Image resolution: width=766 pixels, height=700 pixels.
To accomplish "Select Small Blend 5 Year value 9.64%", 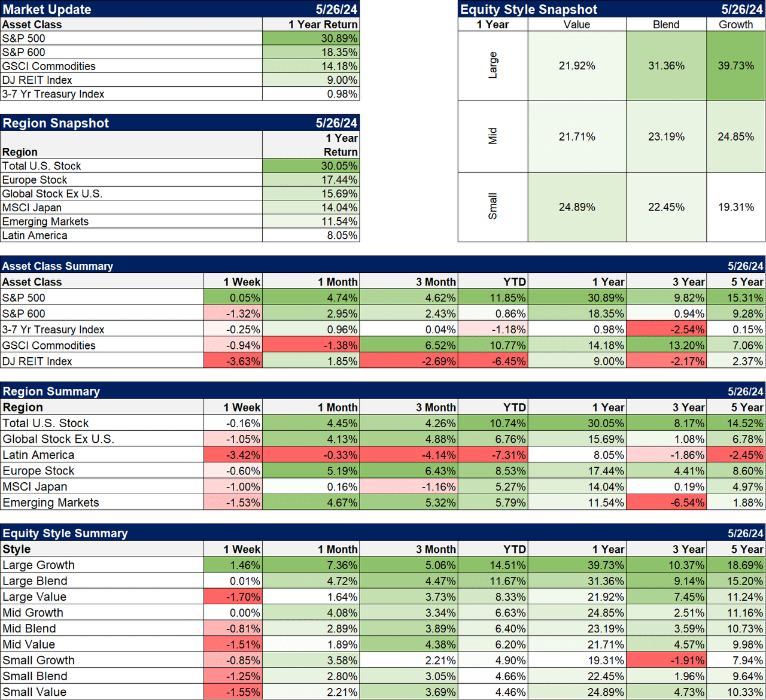I will click(x=735, y=676).
